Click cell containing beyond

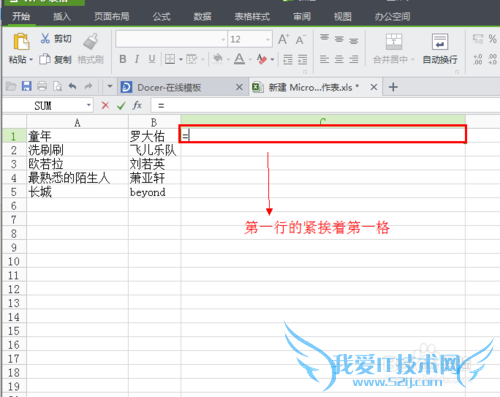coord(154,192)
